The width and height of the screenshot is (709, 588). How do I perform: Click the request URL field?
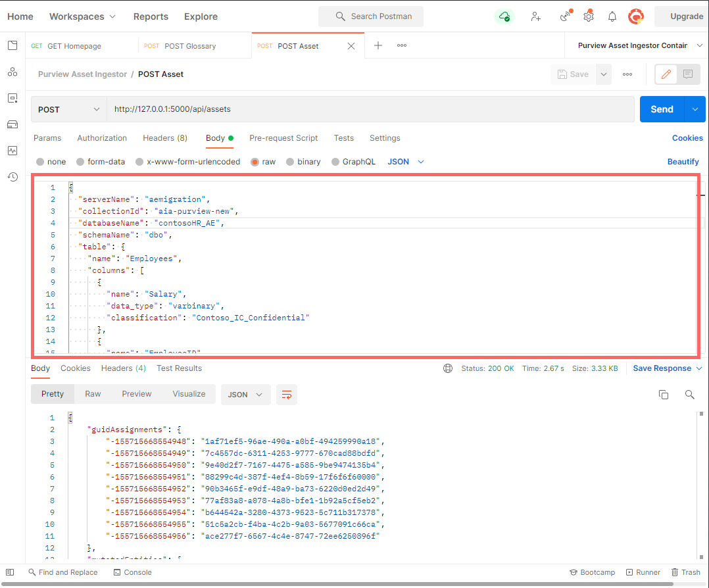point(370,109)
